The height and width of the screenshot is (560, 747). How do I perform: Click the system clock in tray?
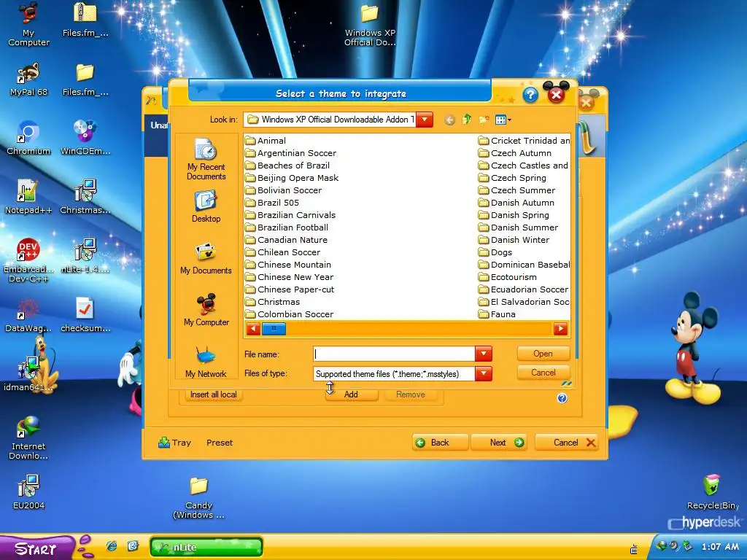[720, 547]
